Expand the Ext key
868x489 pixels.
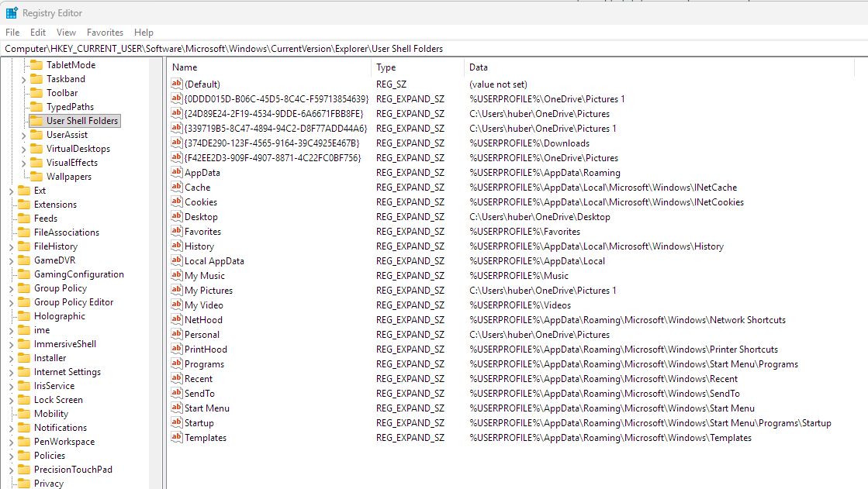(x=11, y=191)
